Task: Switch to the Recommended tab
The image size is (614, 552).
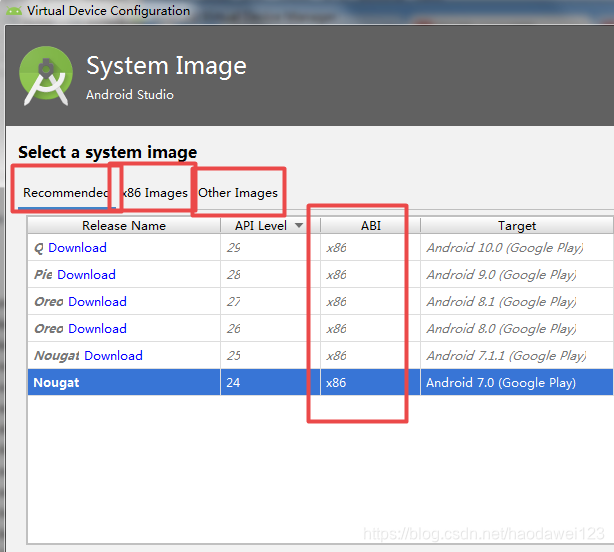Action: [65, 193]
